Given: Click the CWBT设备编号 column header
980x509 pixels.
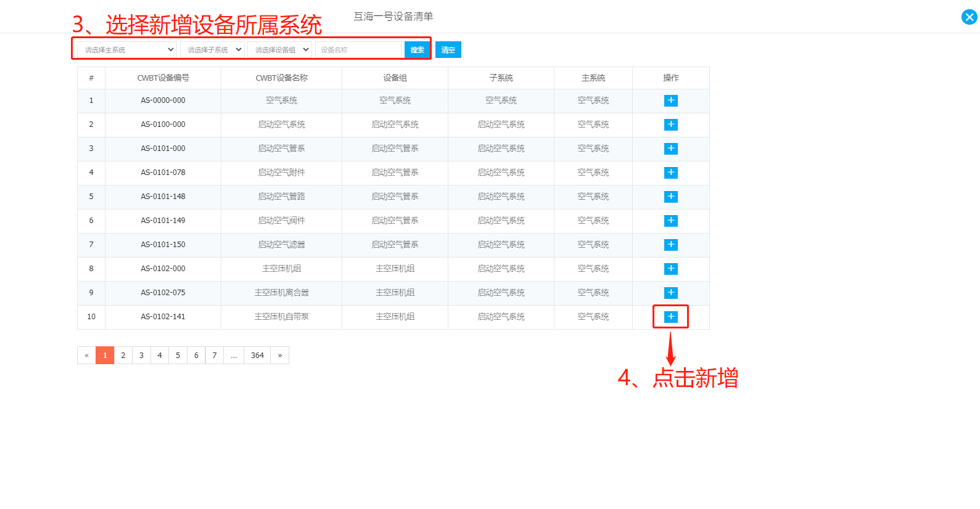Looking at the screenshot, I should (163, 78).
